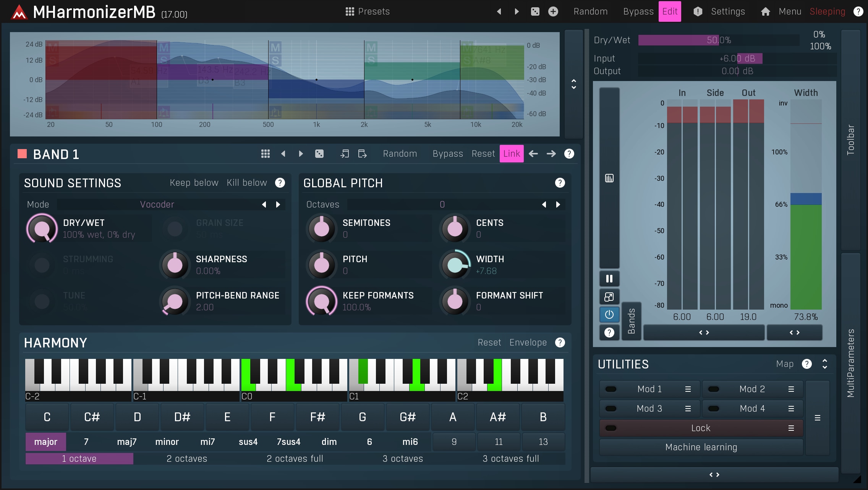Viewport: 868px width, 490px height.
Task: Open the Settings menu
Action: coord(727,11)
